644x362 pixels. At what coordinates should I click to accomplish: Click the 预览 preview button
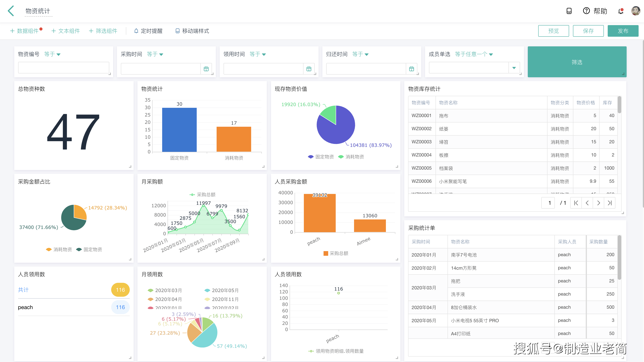click(x=553, y=31)
